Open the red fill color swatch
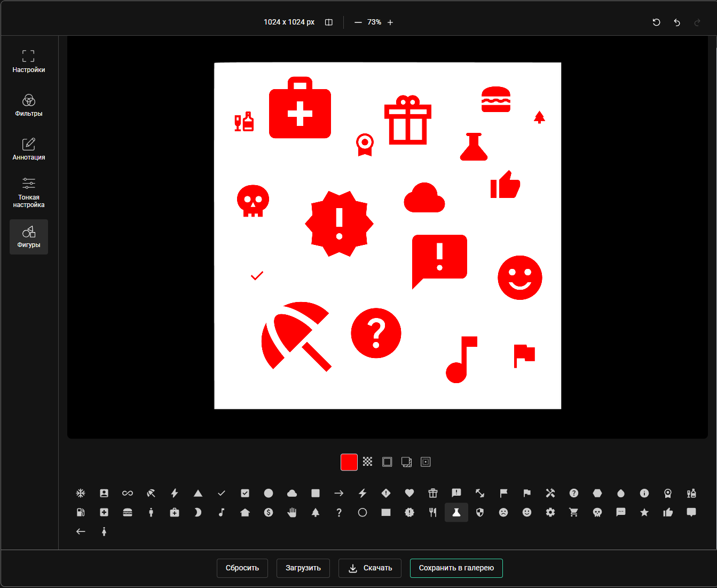 coord(349,462)
